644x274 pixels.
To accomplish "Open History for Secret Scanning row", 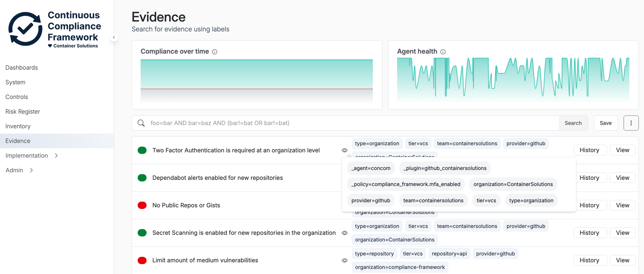I will pos(590,233).
